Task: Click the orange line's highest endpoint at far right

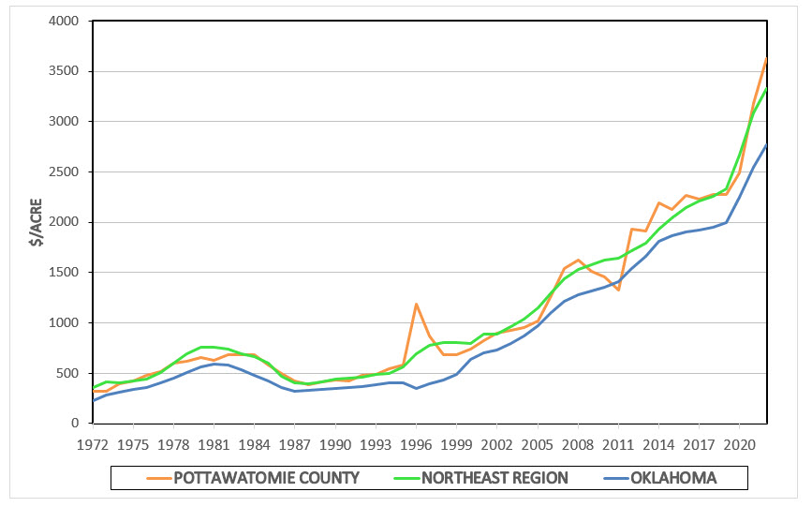Action: coord(767,58)
